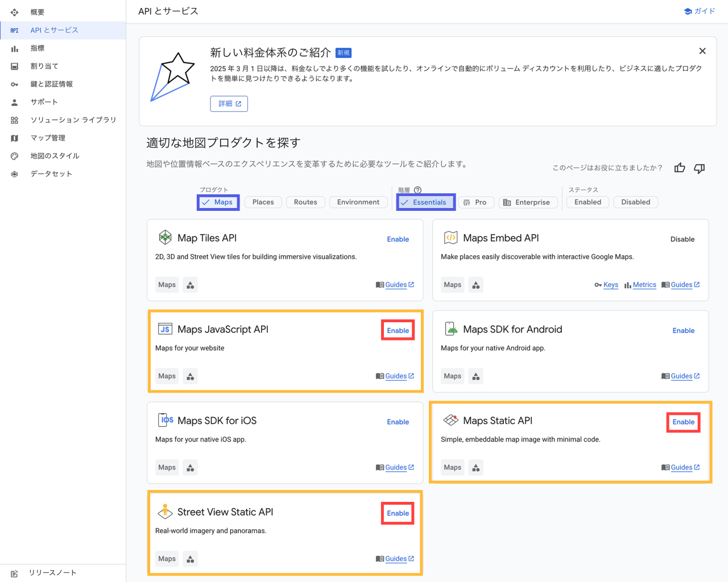Click the Map Tiles API logo icon
The image size is (728, 582).
165,237
